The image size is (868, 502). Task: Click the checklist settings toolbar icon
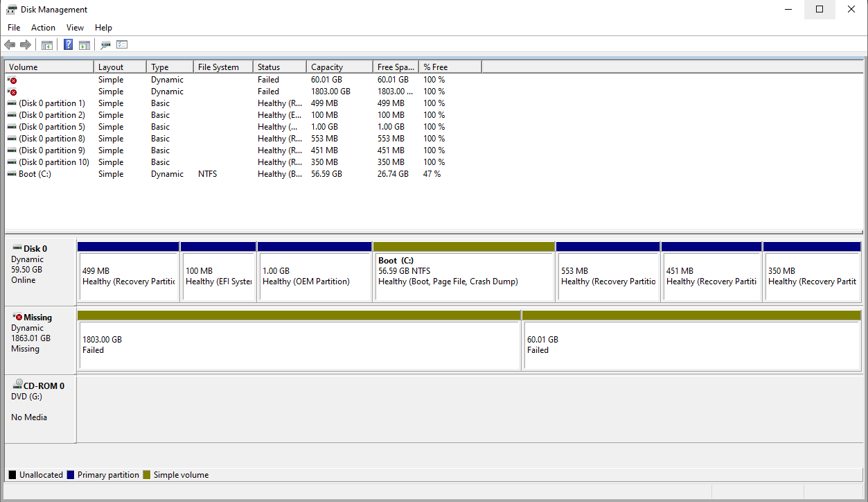click(x=122, y=45)
